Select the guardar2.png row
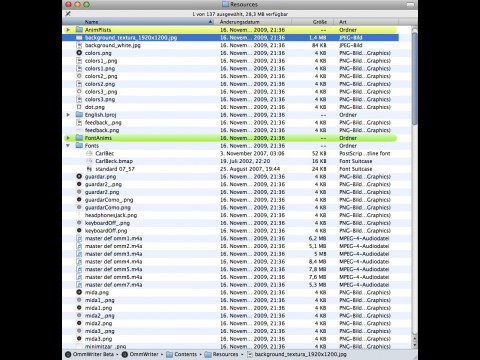Screen dimensions: 480x360 coord(230,192)
